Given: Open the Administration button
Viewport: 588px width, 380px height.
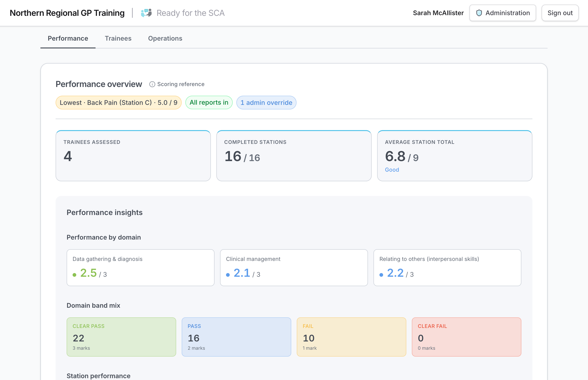Looking at the screenshot, I should pos(502,13).
